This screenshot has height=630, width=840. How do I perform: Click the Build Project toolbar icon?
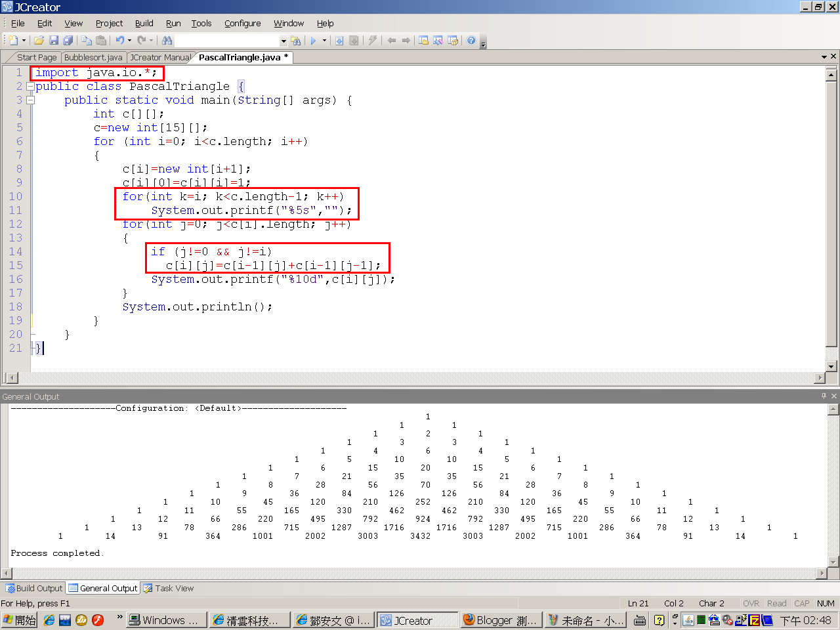[x=354, y=41]
